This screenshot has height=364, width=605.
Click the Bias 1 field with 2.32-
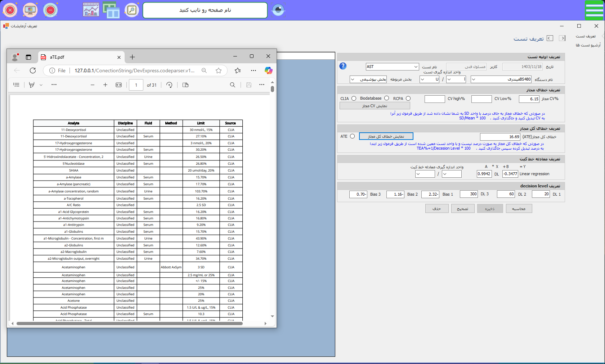coord(430,194)
